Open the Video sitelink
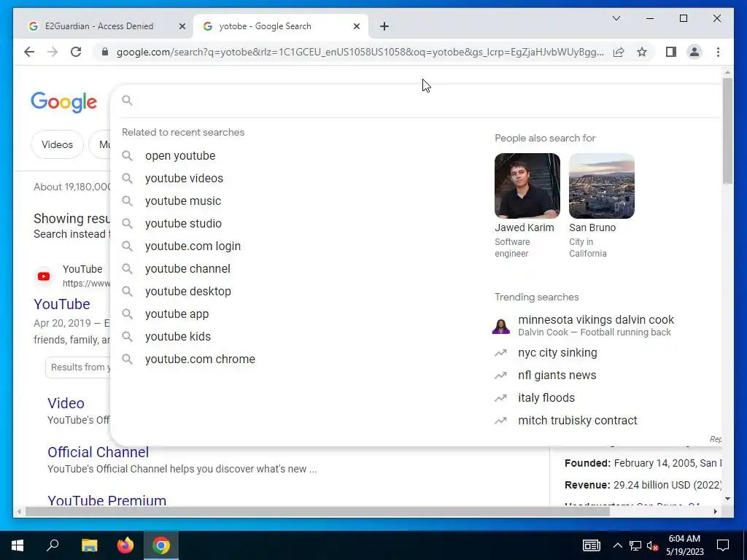This screenshot has height=560, width=747. point(66,403)
